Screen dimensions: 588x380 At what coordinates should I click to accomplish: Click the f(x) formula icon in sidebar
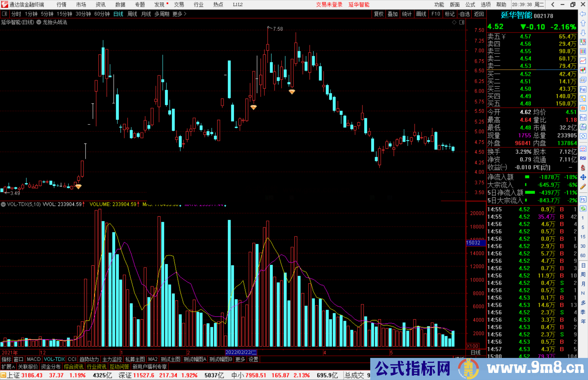[x=583, y=127]
